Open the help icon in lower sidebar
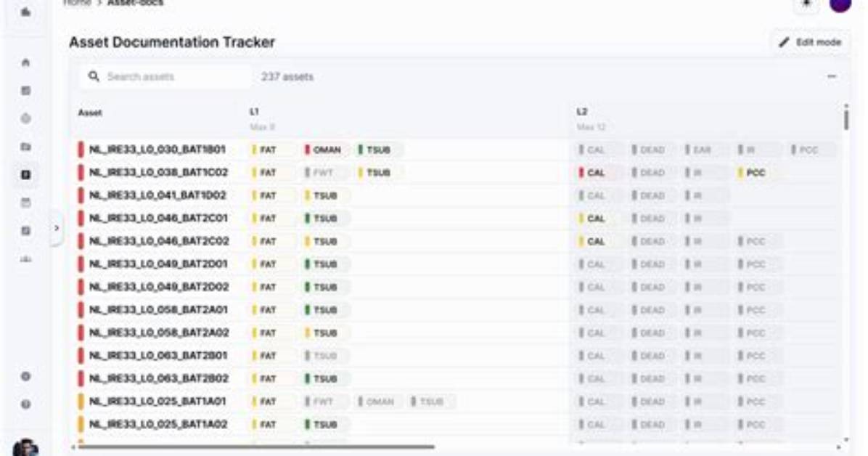 click(25, 404)
